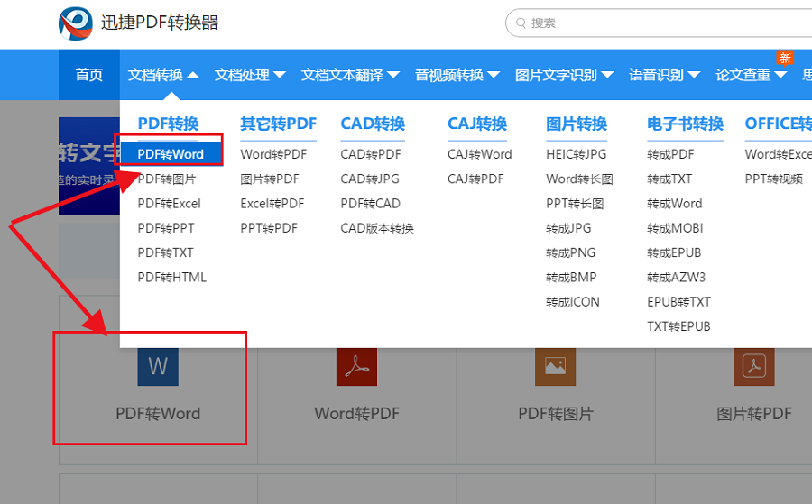
Task: Choose Word转长图 option
Action: pyautogui.click(x=579, y=179)
